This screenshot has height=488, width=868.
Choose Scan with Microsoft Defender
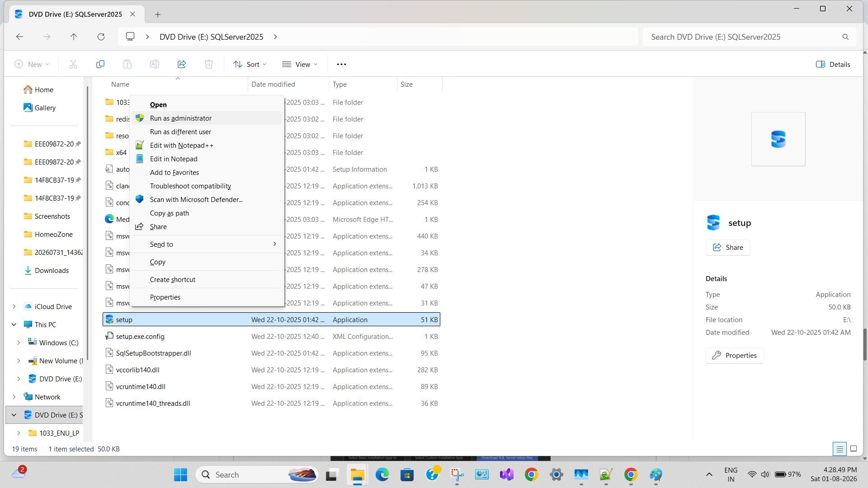pos(207,199)
